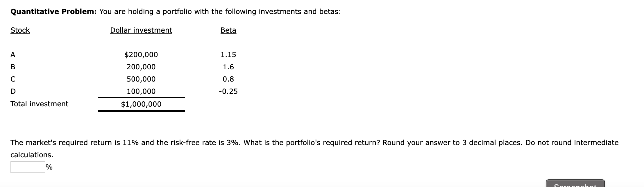Select the Beta column header

tap(228, 30)
